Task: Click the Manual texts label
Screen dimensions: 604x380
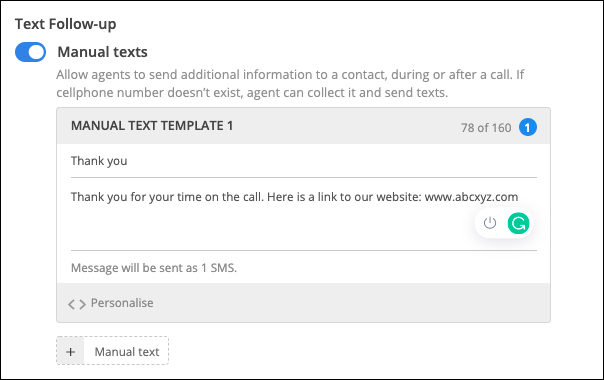Action: pos(102,52)
